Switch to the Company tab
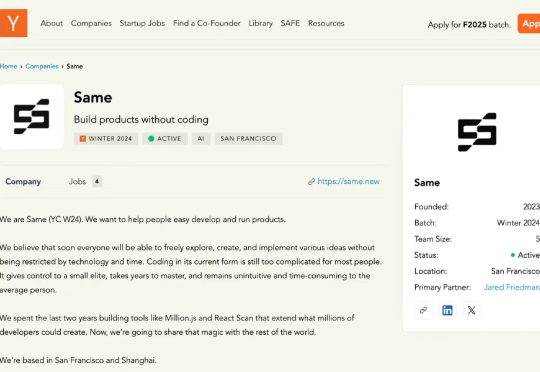Viewport: 540px width, 372px height. click(x=23, y=182)
